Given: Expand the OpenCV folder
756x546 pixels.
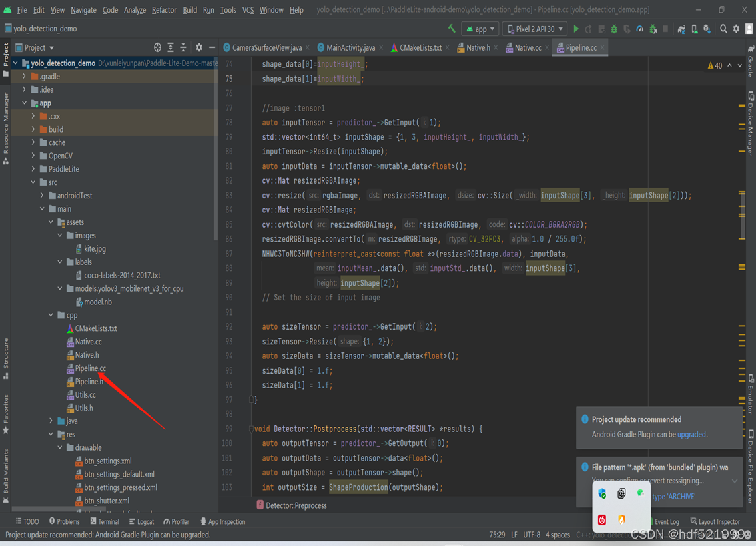Looking at the screenshot, I should [x=33, y=156].
